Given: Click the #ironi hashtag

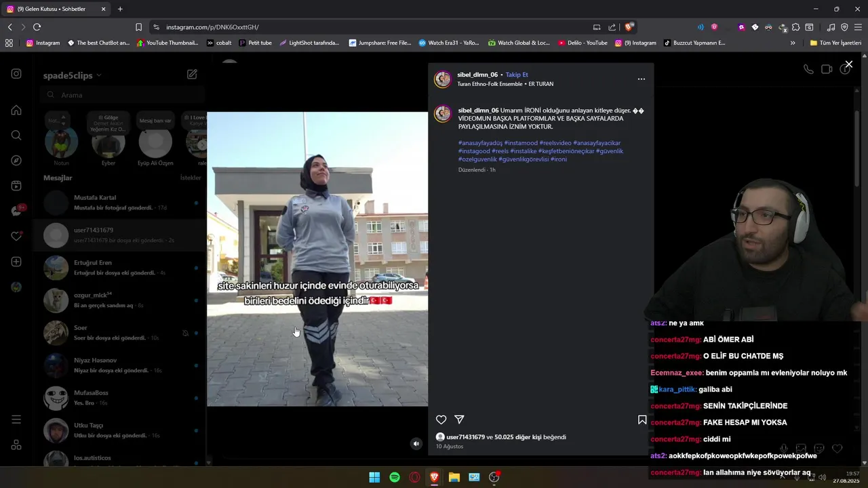Looking at the screenshot, I should [x=559, y=159].
